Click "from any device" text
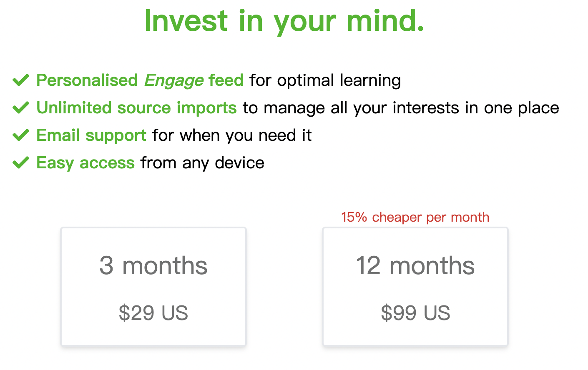This screenshot has width=588, height=370. tap(202, 163)
